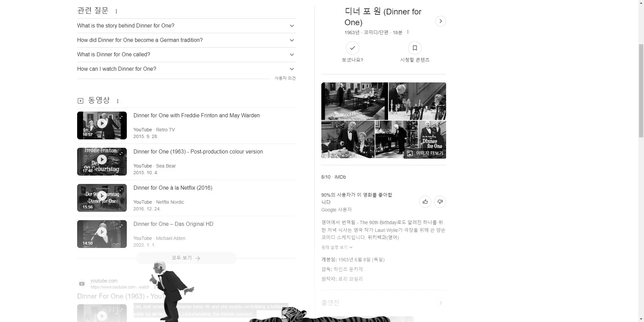
Task: Open options menu for 동영상 section
Action: point(117,101)
